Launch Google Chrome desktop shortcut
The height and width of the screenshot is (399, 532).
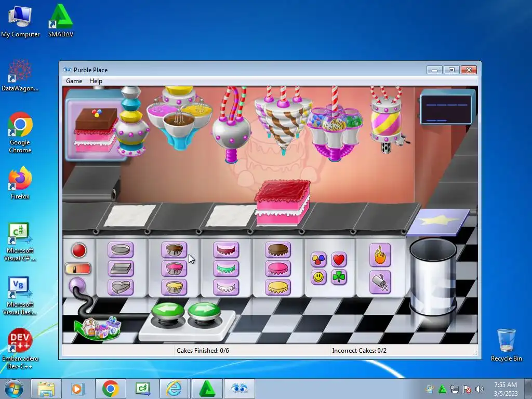tap(20, 133)
